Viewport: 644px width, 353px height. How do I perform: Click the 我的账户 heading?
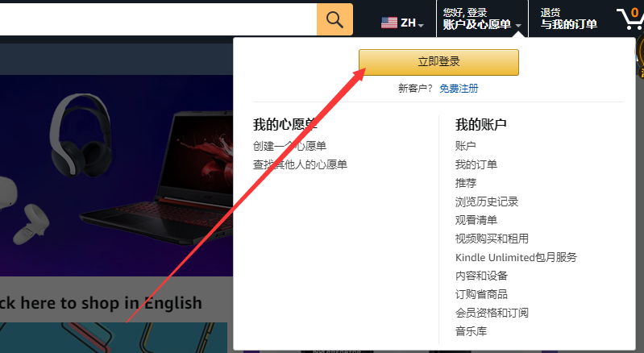(480, 124)
